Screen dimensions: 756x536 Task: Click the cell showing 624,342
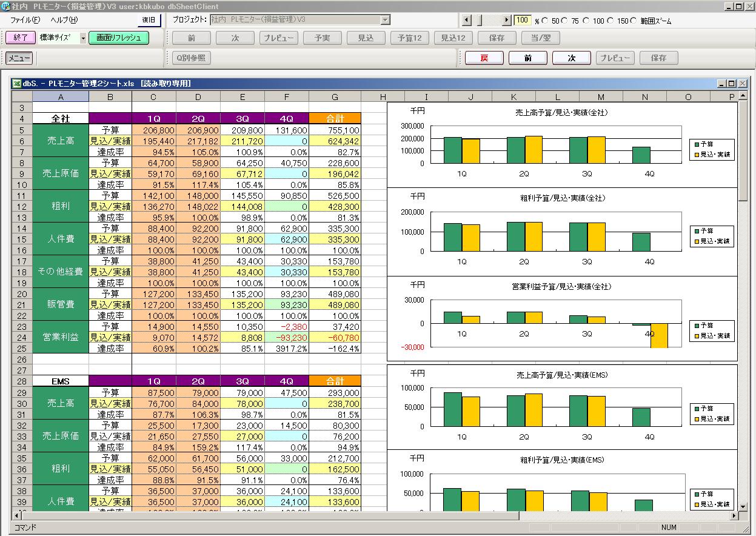pos(335,141)
